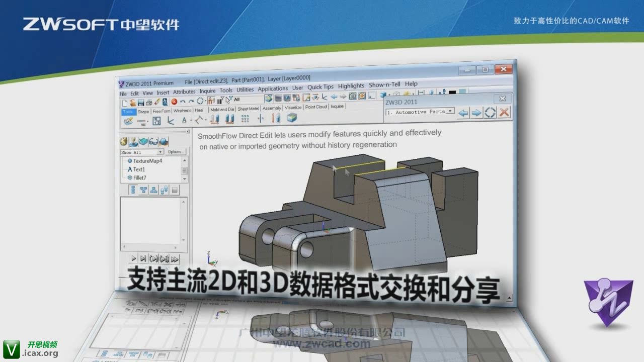This screenshot has width=644, height=362.
Task: Switch to the Point Cloud tab
Action: point(316,107)
